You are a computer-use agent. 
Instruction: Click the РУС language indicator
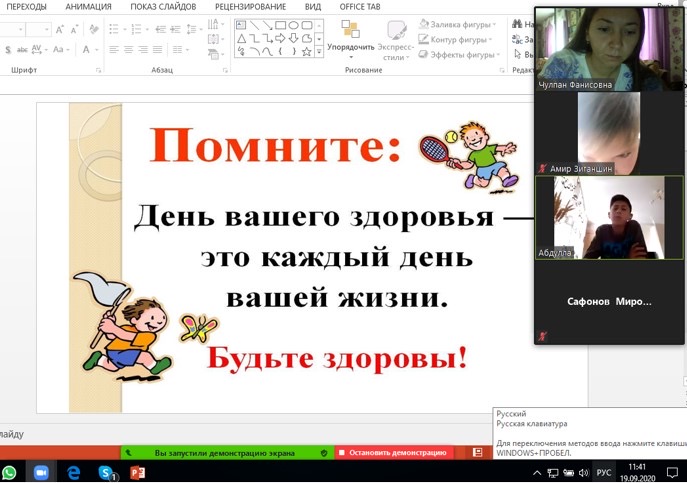(x=604, y=472)
